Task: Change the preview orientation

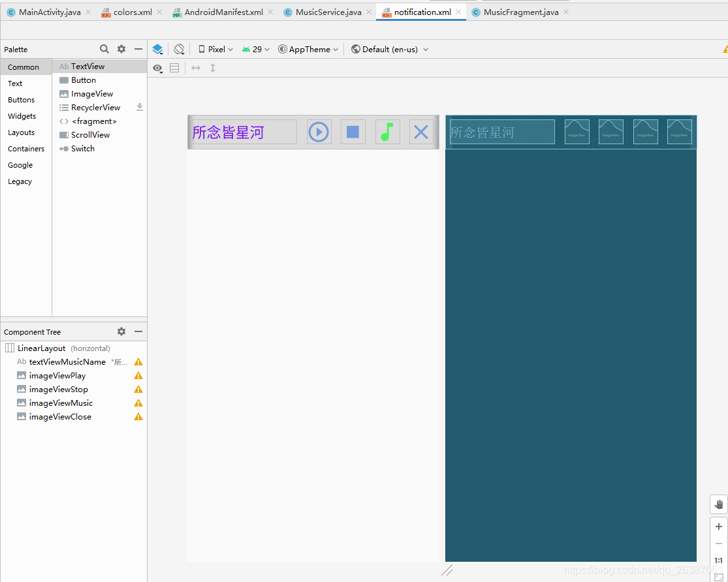Action: [179, 49]
